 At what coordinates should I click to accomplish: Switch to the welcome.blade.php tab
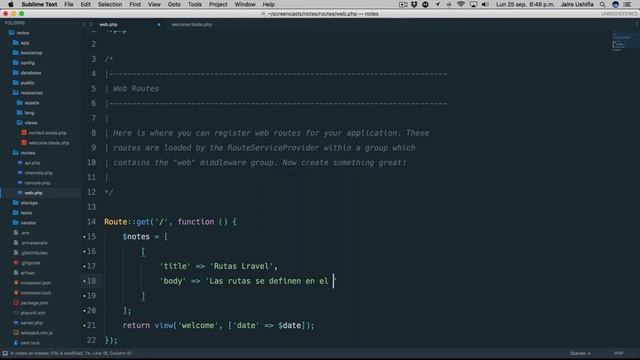point(191,24)
